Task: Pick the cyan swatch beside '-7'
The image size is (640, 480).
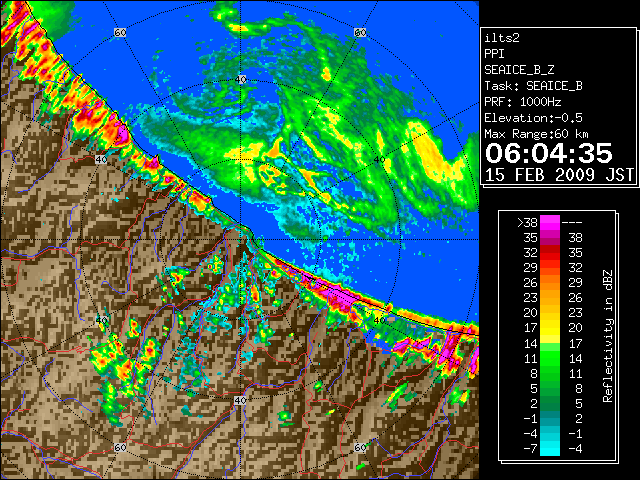Action: pos(550,449)
